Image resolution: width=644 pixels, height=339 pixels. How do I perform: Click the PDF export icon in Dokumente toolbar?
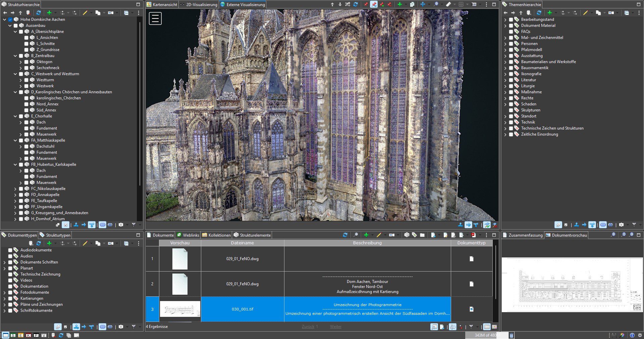pyautogui.click(x=473, y=235)
